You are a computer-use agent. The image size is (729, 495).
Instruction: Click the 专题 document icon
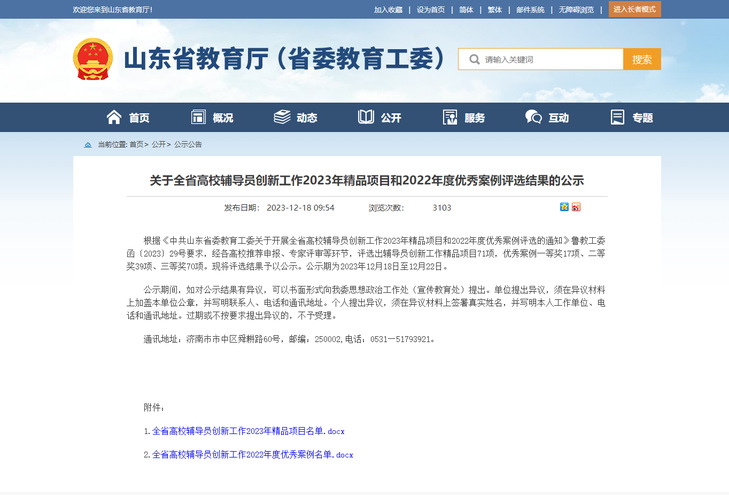tap(617, 117)
